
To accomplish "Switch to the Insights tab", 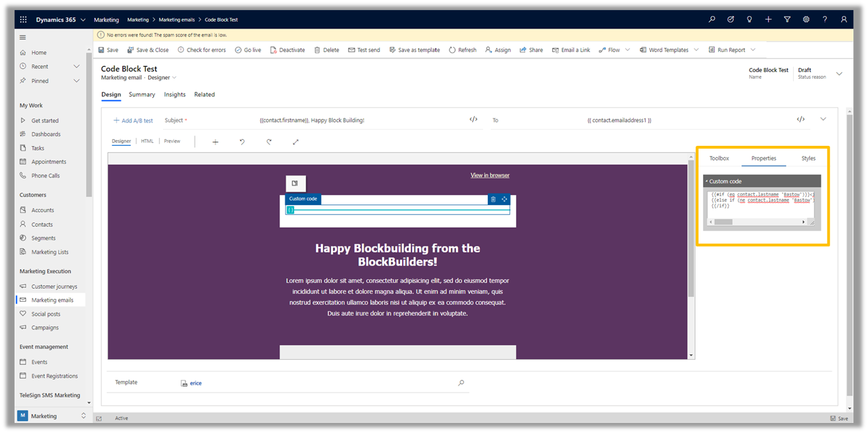I will pyautogui.click(x=175, y=95).
